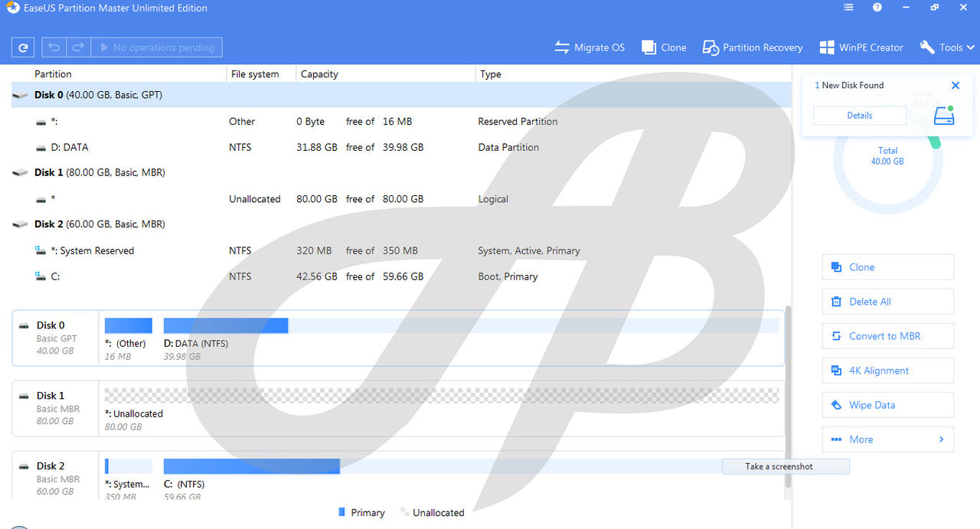Select the Reserved Partition row
The image size is (980, 529).
click(401, 121)
